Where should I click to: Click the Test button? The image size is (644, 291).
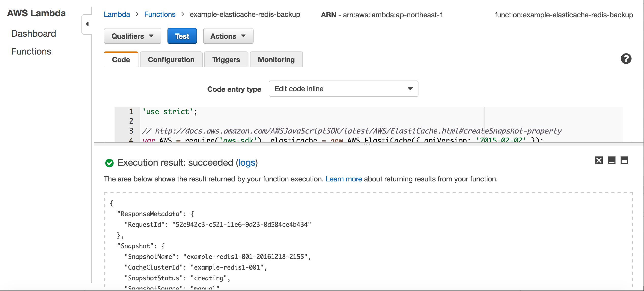tap(182, 37)
